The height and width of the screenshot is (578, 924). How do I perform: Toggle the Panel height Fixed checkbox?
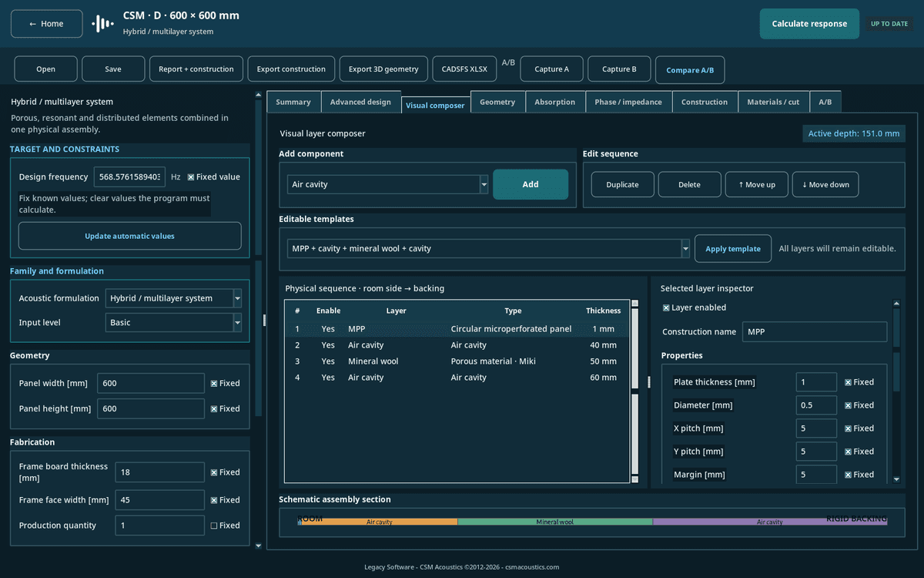[x=214, y=408]
